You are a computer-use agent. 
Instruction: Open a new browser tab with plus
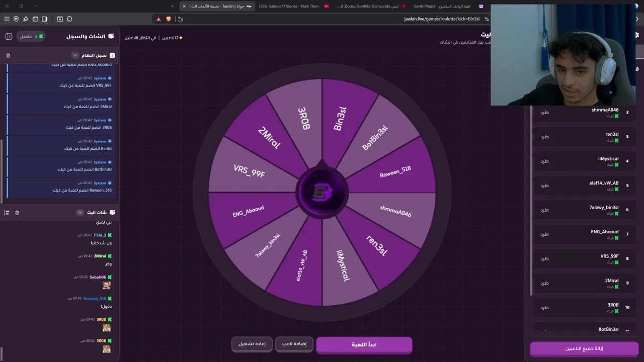click(x=173, y=7)
